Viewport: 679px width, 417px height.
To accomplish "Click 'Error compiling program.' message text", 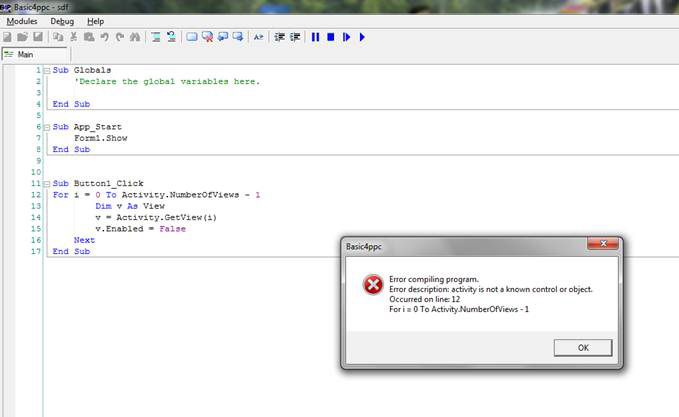I will [x=434, y=279].
